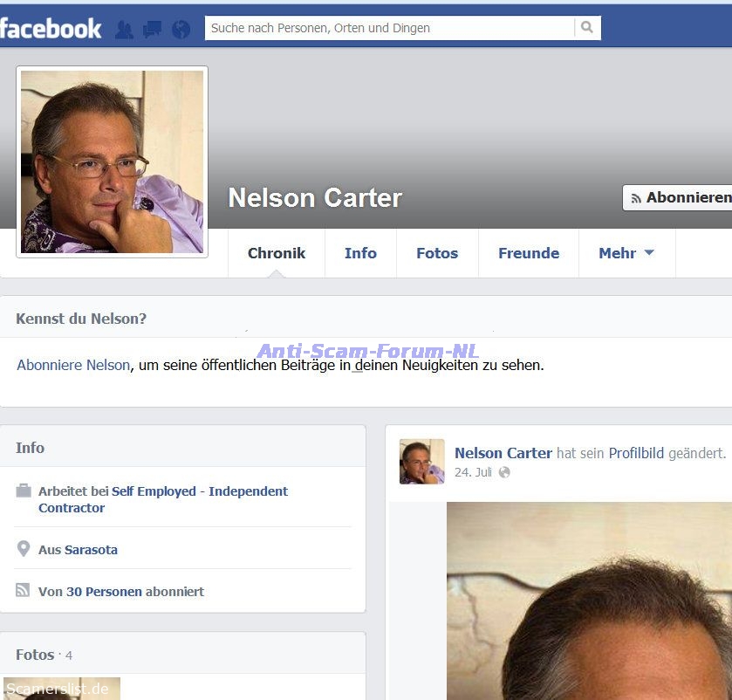
Task: Click the Facebook logo
Action: pos(51,28)
